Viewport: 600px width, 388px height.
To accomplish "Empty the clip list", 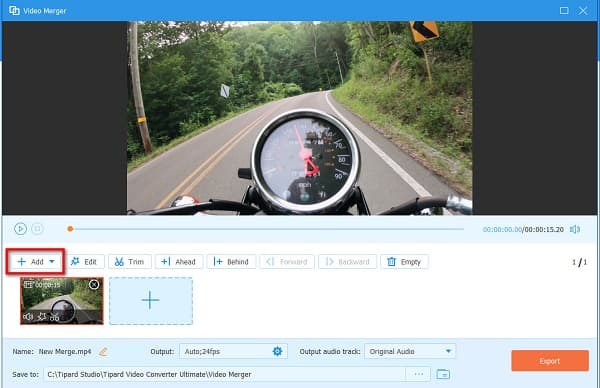I will coord(404,262).
